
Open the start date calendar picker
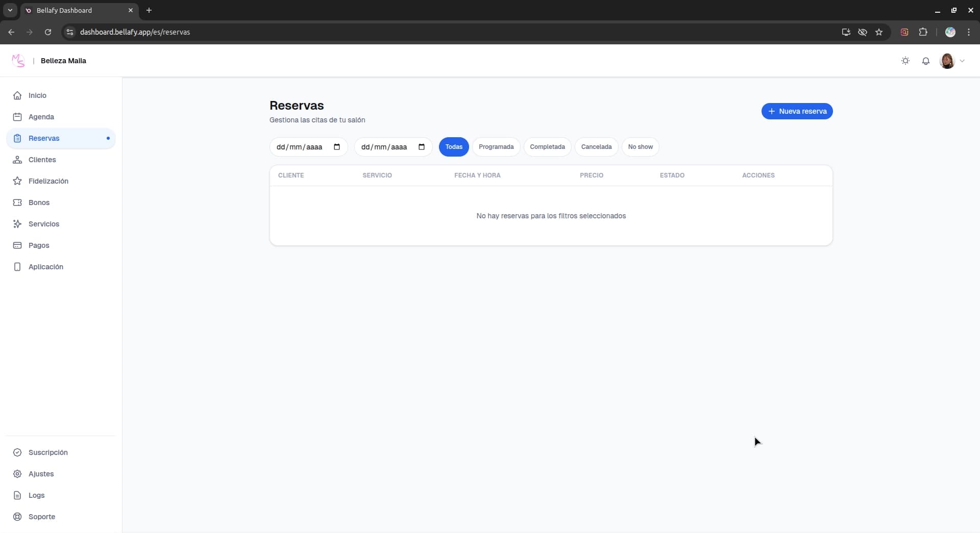336,147
